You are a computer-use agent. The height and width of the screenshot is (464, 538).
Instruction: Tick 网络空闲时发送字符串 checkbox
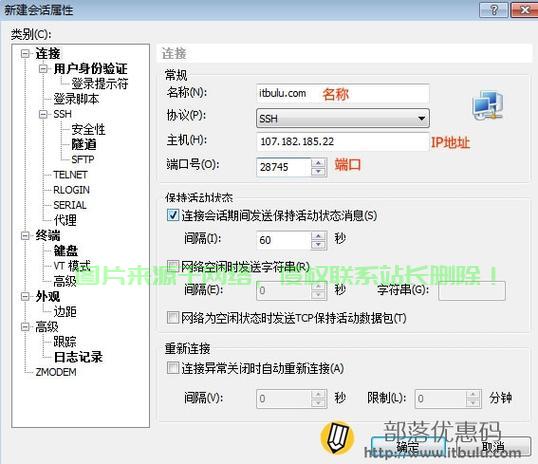[173, 266]
